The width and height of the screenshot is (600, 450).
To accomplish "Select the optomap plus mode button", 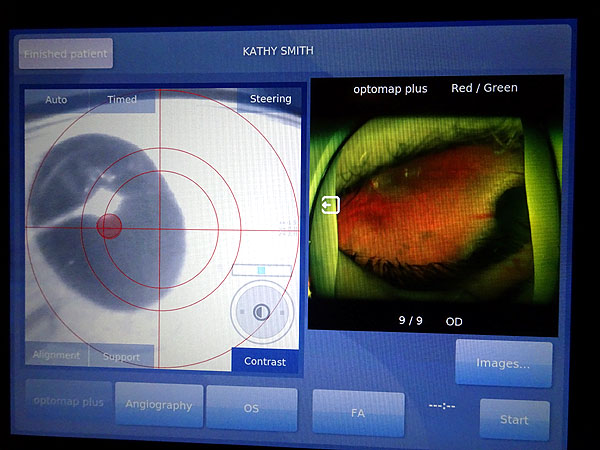I will point(68,401).
